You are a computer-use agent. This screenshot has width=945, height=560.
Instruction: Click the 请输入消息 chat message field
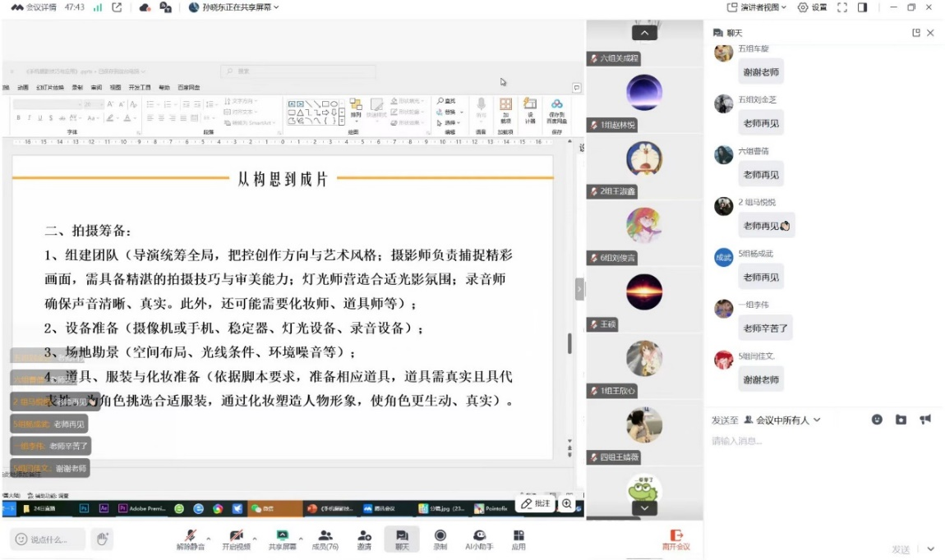click(822, 442)
